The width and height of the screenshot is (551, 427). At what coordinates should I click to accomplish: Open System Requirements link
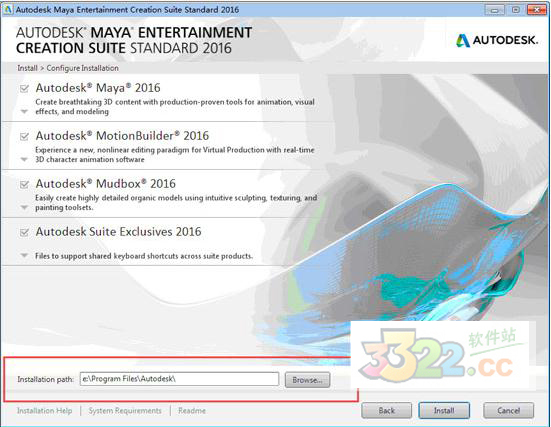click(x=125, y=410)
